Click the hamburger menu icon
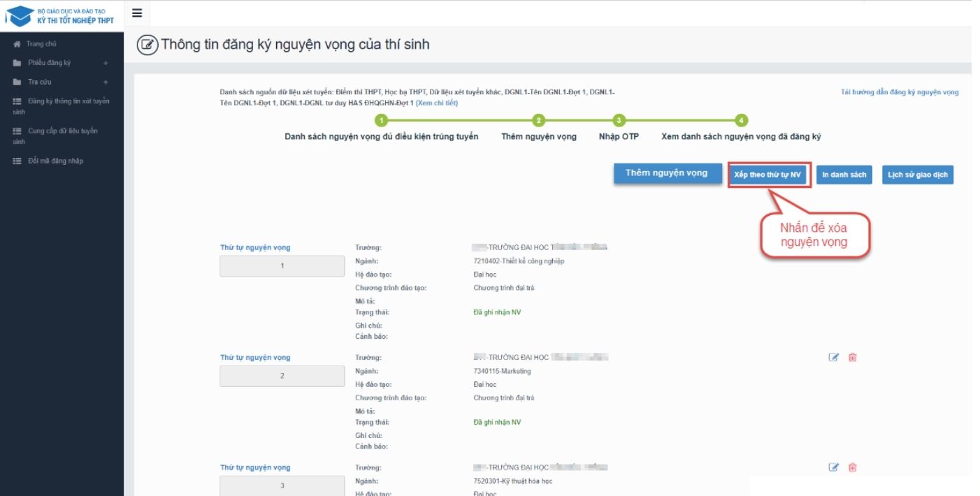The height and width of the screenshot is (496, 980). pyautogui.click(x=137, y=13)
